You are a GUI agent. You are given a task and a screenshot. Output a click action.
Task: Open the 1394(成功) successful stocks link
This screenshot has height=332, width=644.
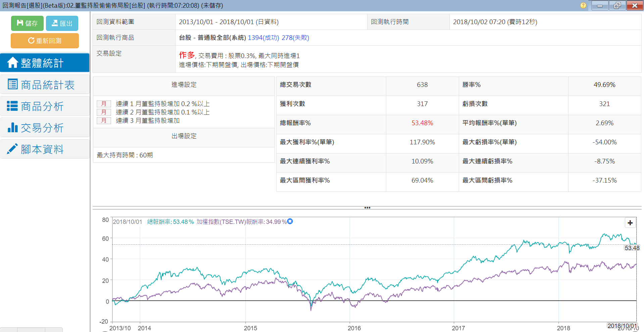(263, 38)
